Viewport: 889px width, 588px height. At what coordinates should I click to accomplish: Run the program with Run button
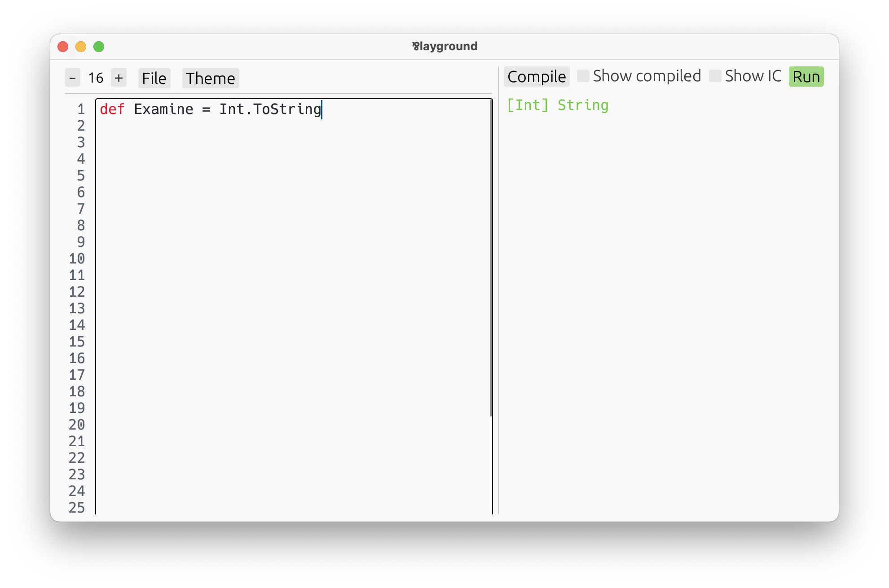pyautogui.click(x=806, y=76)
